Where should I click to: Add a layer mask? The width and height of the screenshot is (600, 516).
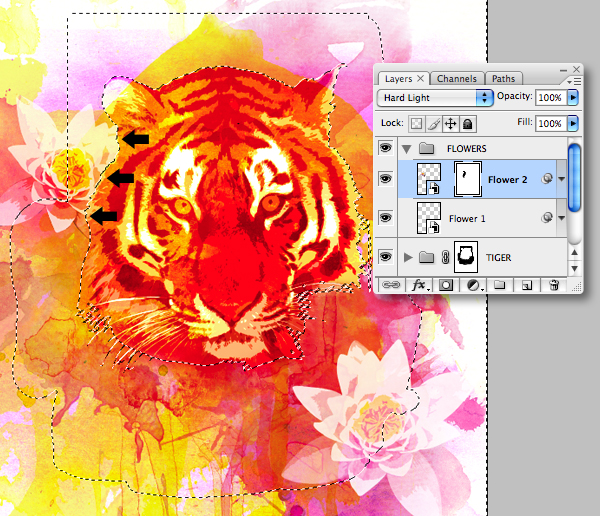(446, 285)
